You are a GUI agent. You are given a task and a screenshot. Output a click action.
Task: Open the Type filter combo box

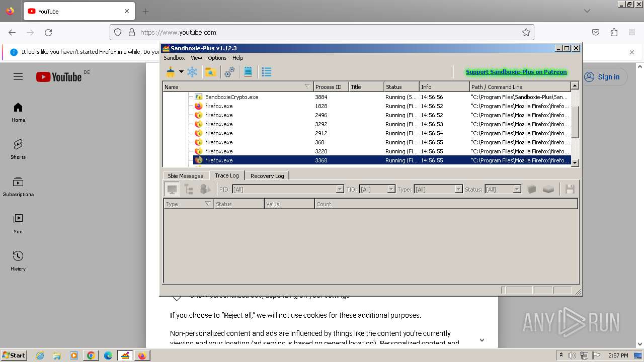(x=438, y=190)
